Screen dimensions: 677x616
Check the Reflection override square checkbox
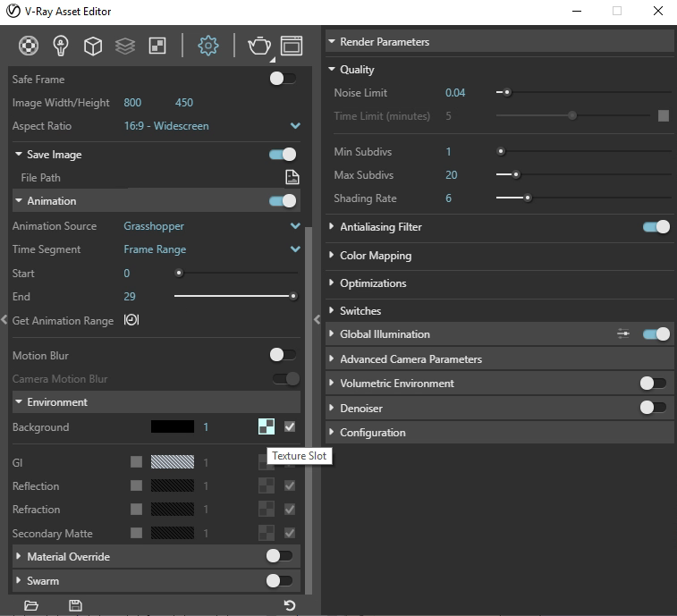pyautogui.click(x=136, y=485)
